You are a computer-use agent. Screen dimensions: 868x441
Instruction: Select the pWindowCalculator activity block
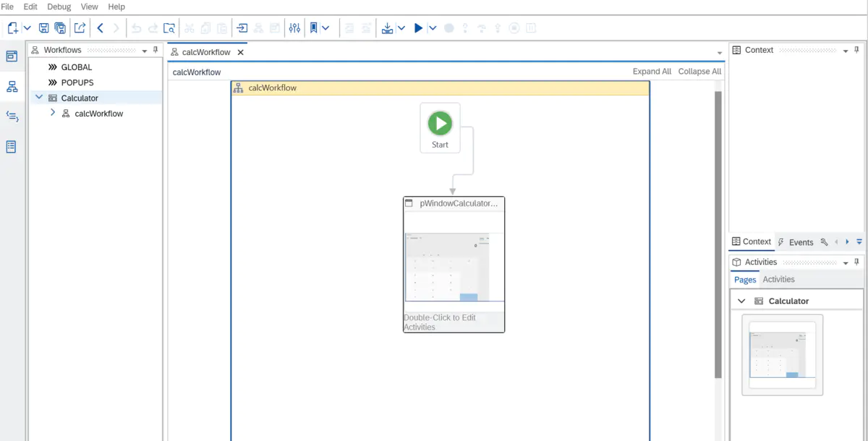(x=454, y=264)
